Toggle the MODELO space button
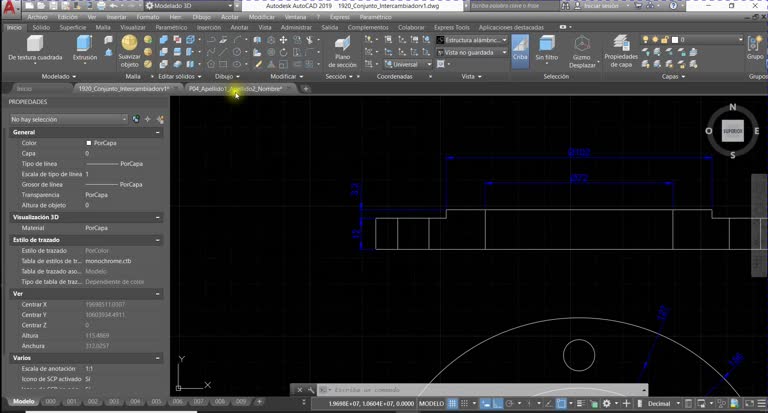The height and width of the screenshot is (413, 768). pyautogui.click(x=432, y=404)
